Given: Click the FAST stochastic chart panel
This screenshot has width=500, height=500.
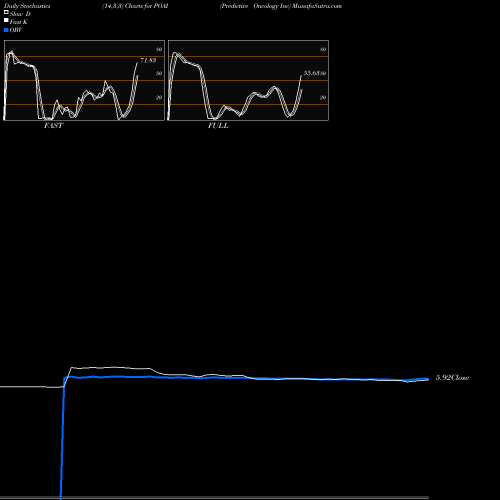Looking at the screenshot, I should click(84, 80).
